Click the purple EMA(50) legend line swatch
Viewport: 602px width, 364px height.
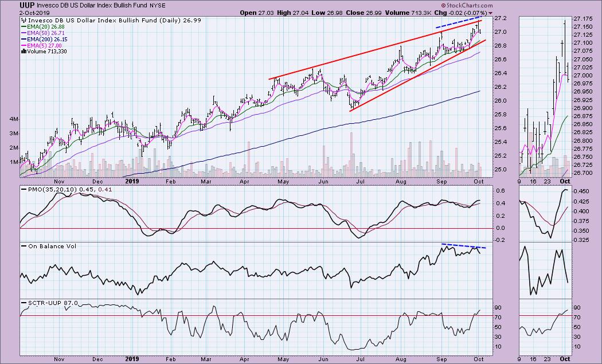point(24,33)
